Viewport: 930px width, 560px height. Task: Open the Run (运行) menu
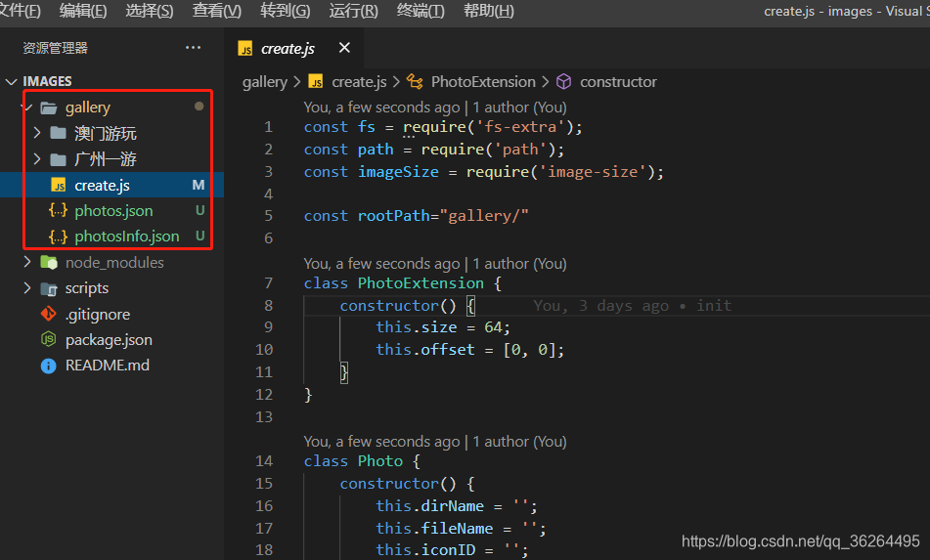tap(353, 11)
